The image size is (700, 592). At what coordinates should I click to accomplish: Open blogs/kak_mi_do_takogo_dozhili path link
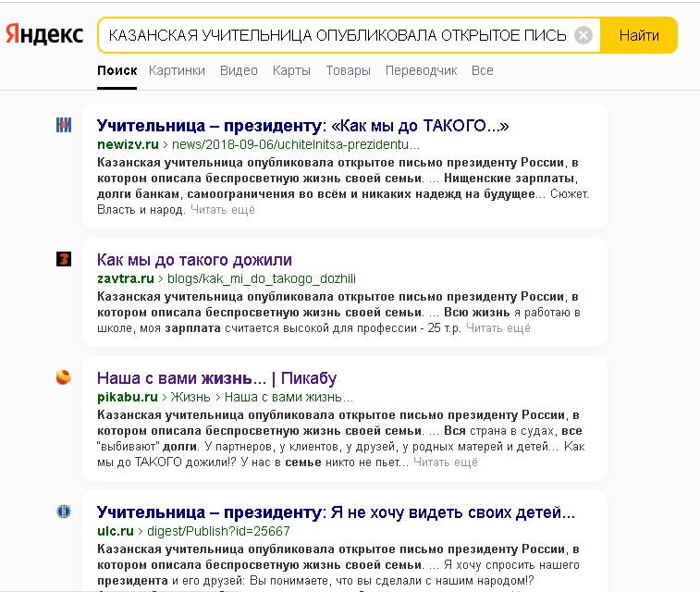261,278
